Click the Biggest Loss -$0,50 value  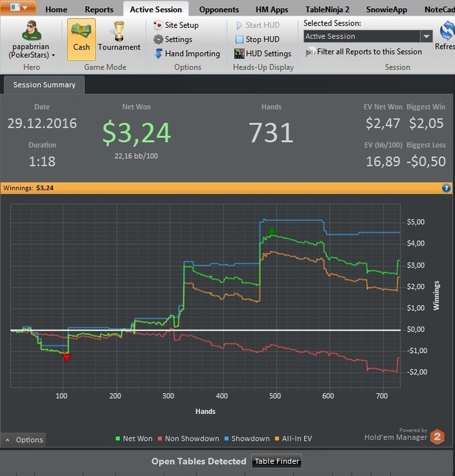(426, 162)
